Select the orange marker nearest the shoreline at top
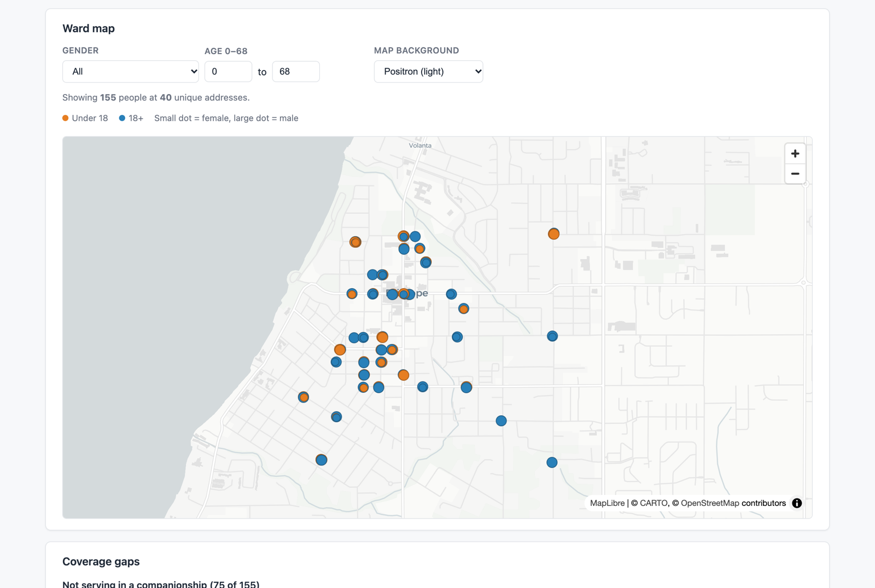This screenshot has height=588, width=875. click(355, 242)
